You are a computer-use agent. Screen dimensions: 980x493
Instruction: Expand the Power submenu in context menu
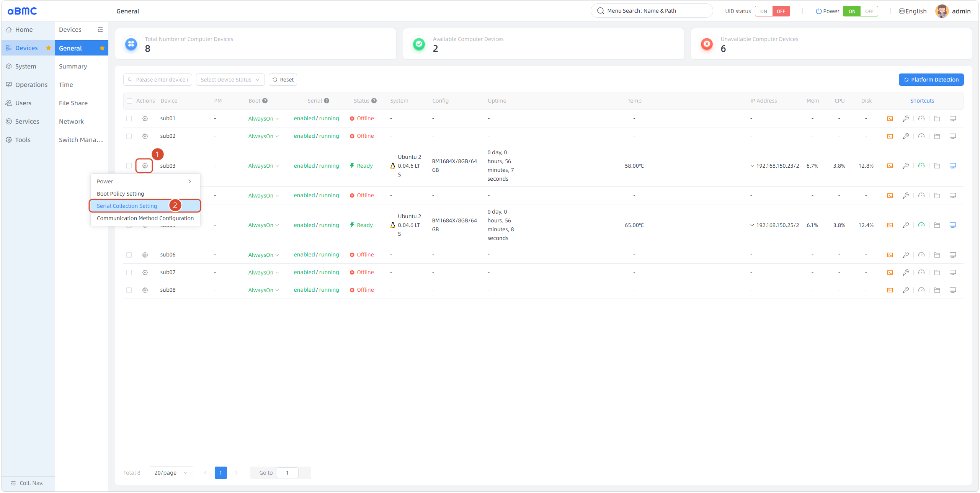click(145, 181)
